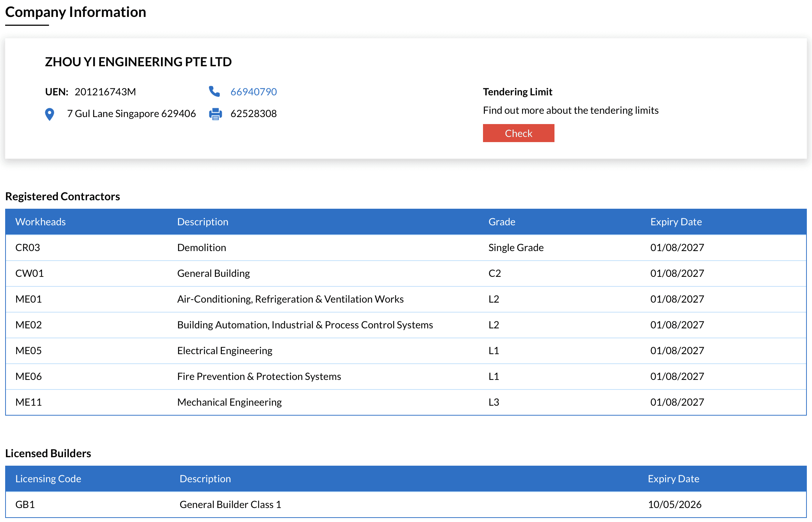Select the UEN value 201216743M

click(105, 92)
